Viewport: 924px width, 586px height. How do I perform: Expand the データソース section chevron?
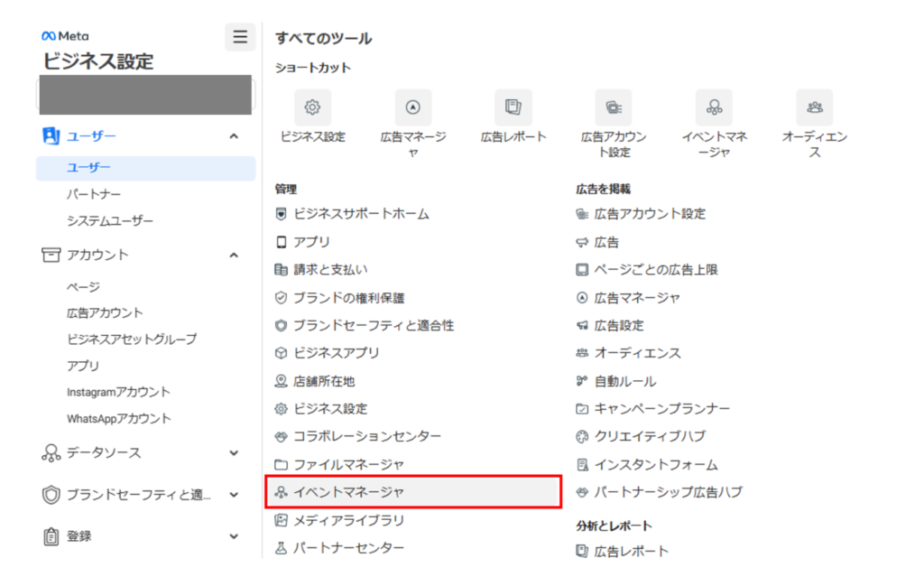click(234, 452)
